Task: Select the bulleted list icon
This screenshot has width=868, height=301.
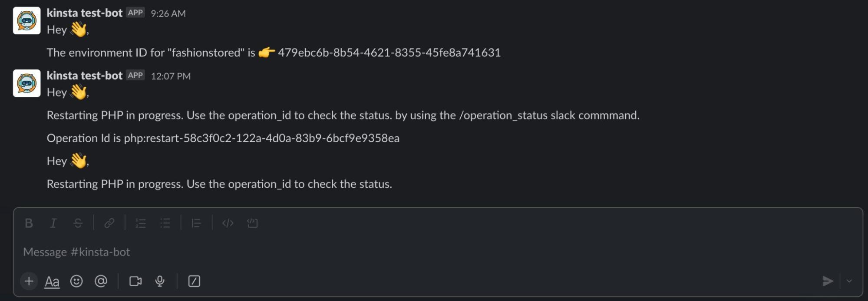Action: [x=165, y=223]
